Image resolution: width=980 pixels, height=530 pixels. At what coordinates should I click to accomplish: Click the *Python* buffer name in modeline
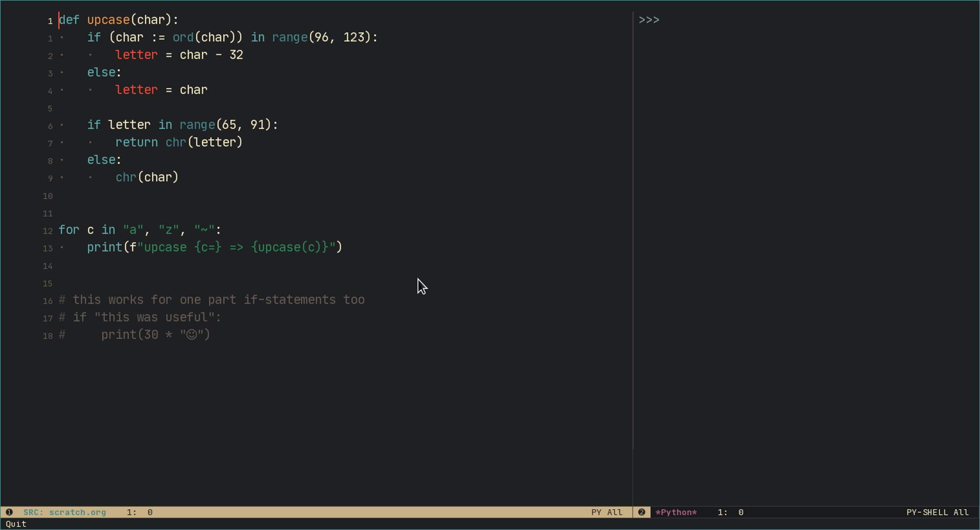click(676, 512)
